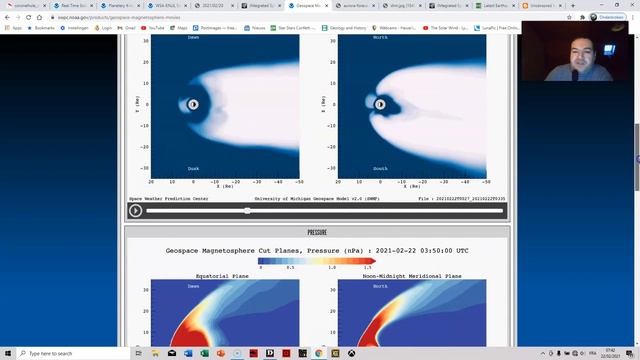Image resolution: width=640 pixels, height=360 pixels.
Task: Click the equatorial plane density plot
Action: tap(225, 106)
